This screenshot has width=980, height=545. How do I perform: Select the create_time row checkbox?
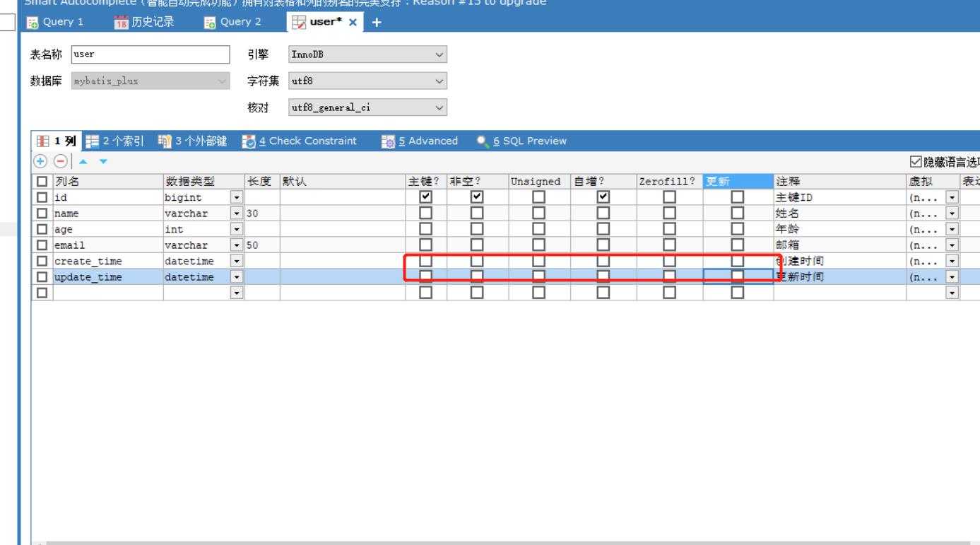(x=42, y=261)
